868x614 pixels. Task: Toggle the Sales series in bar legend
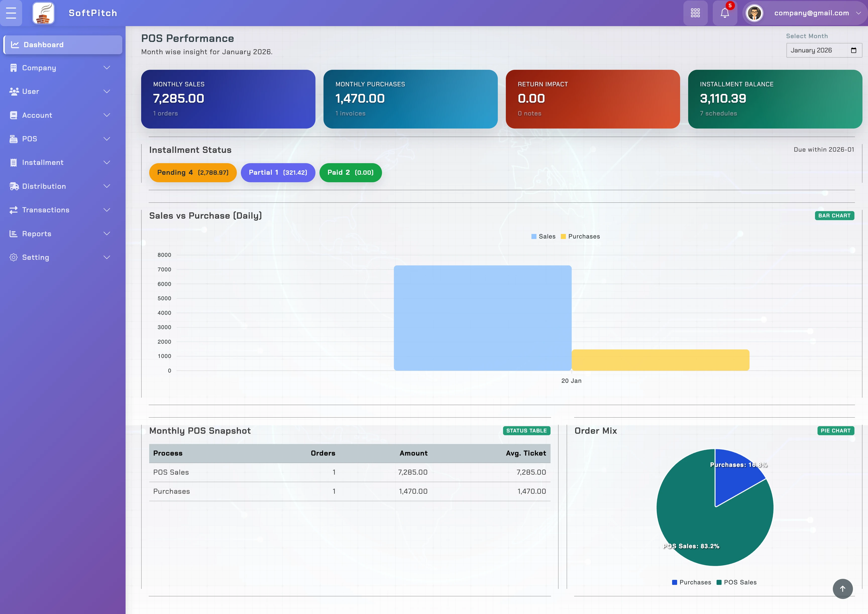(x=543, y=236)
